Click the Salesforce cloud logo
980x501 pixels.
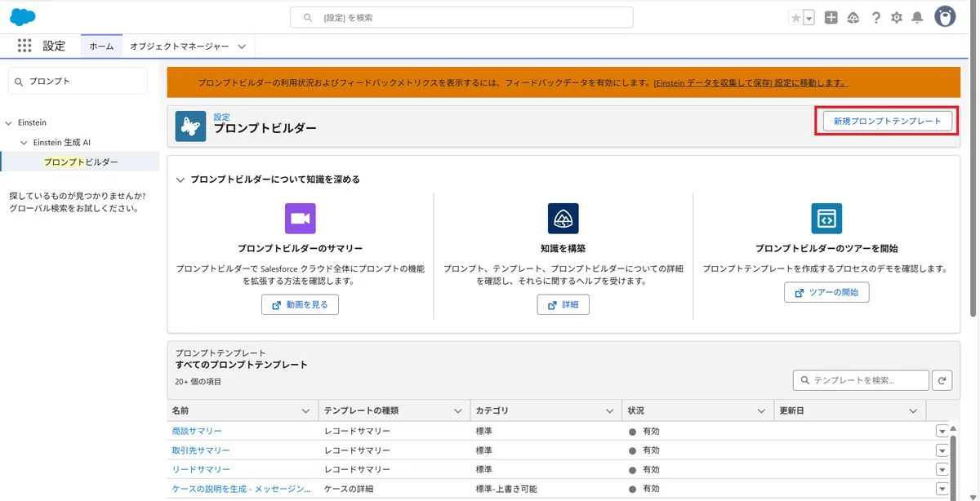point(22,16)
